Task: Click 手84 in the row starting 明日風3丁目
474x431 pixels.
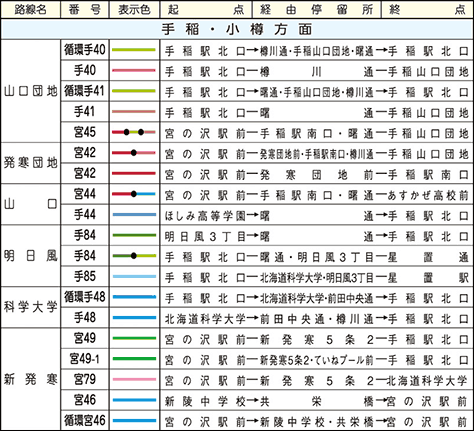Action: (85, 235)
